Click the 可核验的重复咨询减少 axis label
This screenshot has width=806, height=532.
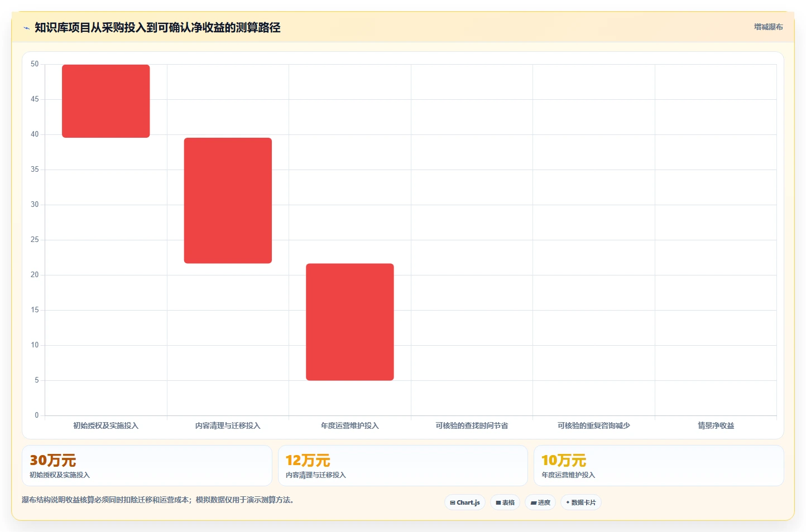(594, 425)
